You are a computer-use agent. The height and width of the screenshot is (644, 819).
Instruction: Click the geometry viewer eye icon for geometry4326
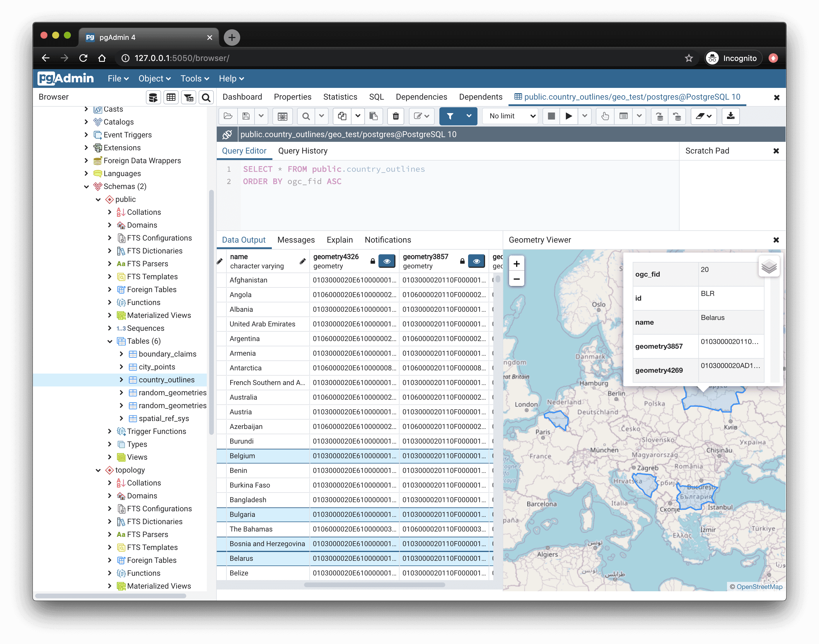pos(385,260)
